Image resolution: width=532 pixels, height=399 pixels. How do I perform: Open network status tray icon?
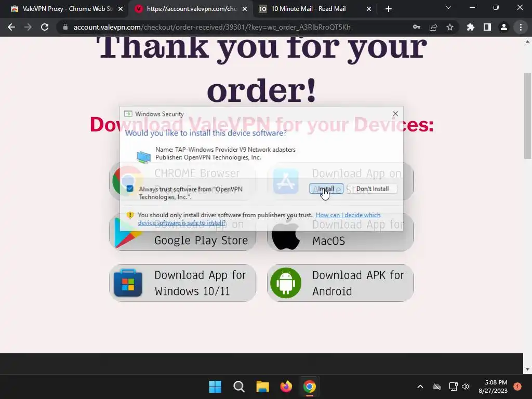[453, 387]
